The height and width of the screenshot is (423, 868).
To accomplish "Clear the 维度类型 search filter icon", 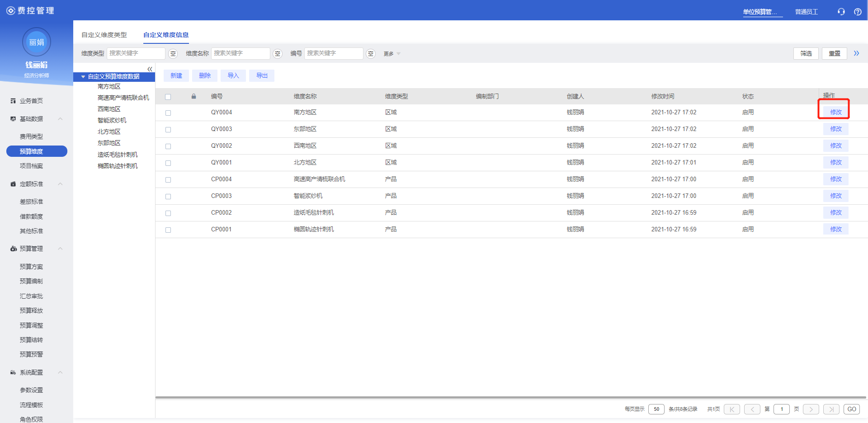I will point(173,54).
